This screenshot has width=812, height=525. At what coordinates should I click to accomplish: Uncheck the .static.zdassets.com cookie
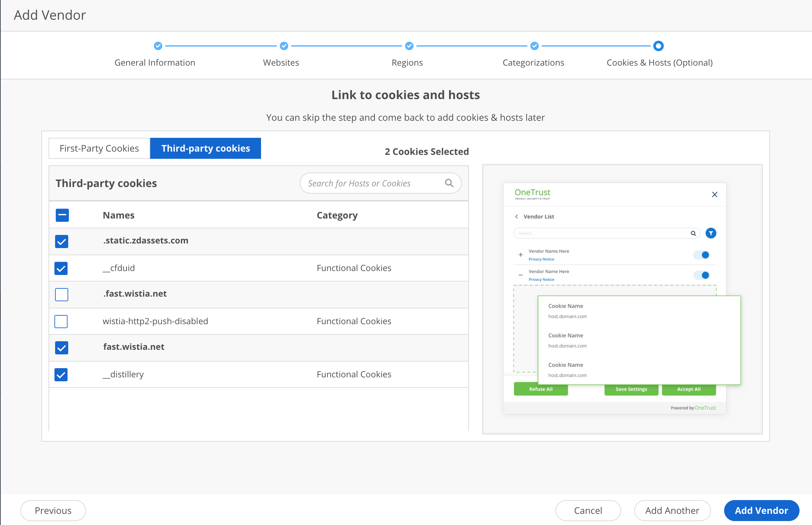click(61, 241)
